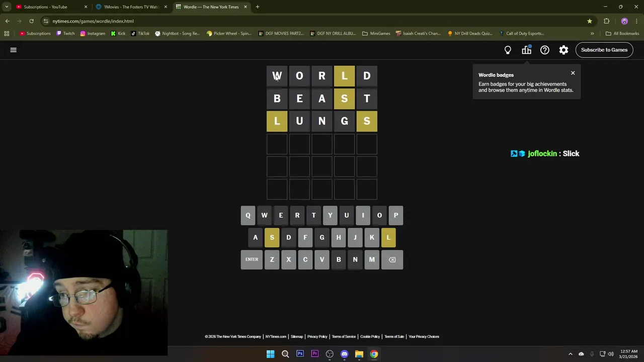
Task: Open the Windows Start button
Action: [270, 354]
